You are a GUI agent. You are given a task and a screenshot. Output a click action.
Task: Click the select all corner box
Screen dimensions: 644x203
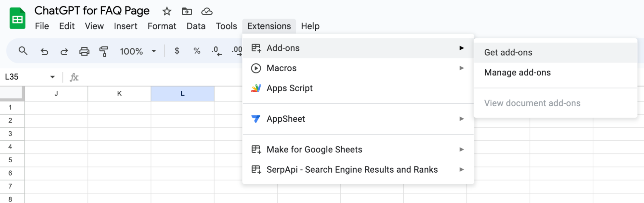pyautogui.click(x=12, y=93)
